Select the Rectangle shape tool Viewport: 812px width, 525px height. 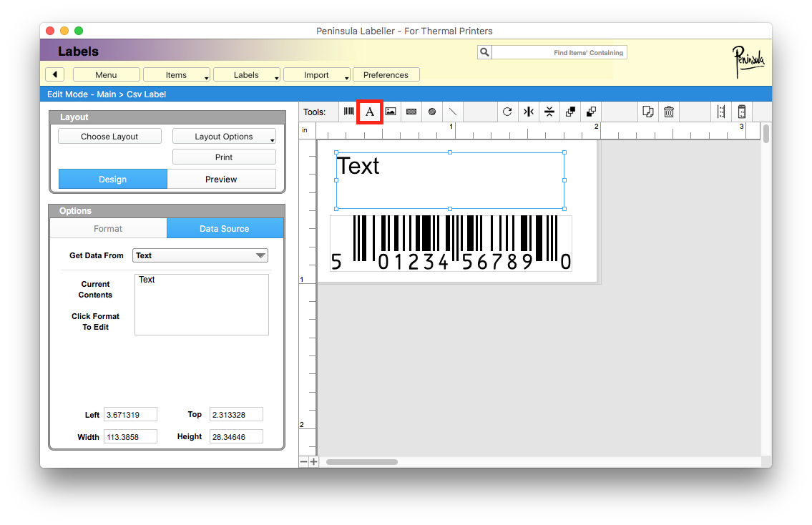click(x=411, y=112)
